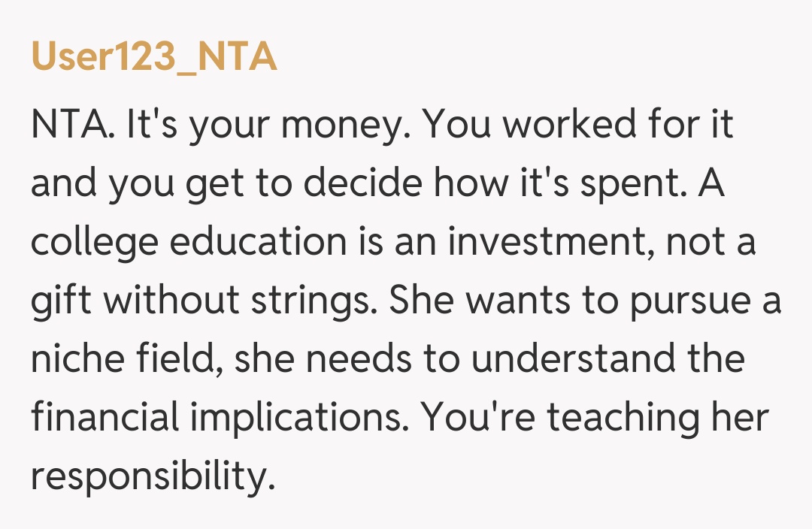Tap the final word "responsibility."

click(150, 477)
